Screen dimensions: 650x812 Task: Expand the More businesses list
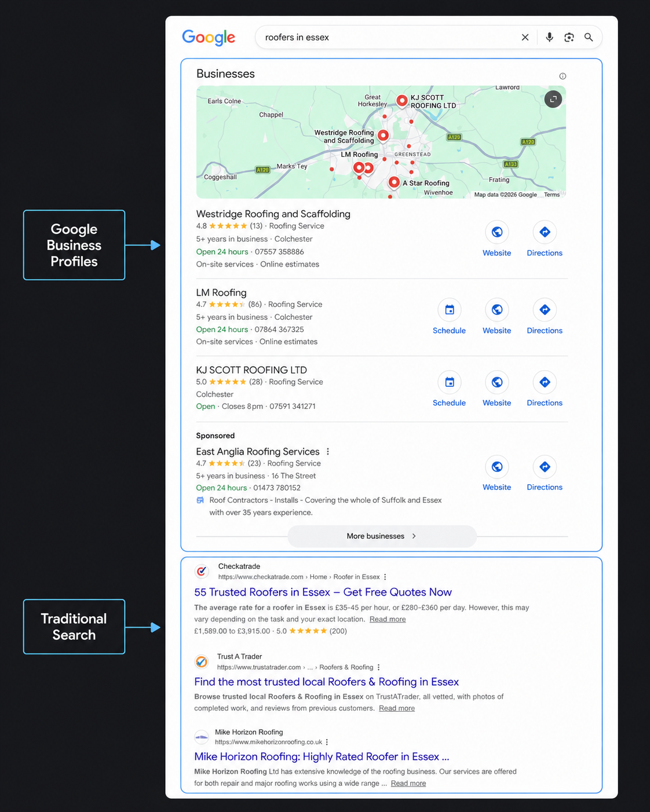(x=382, y=536)
